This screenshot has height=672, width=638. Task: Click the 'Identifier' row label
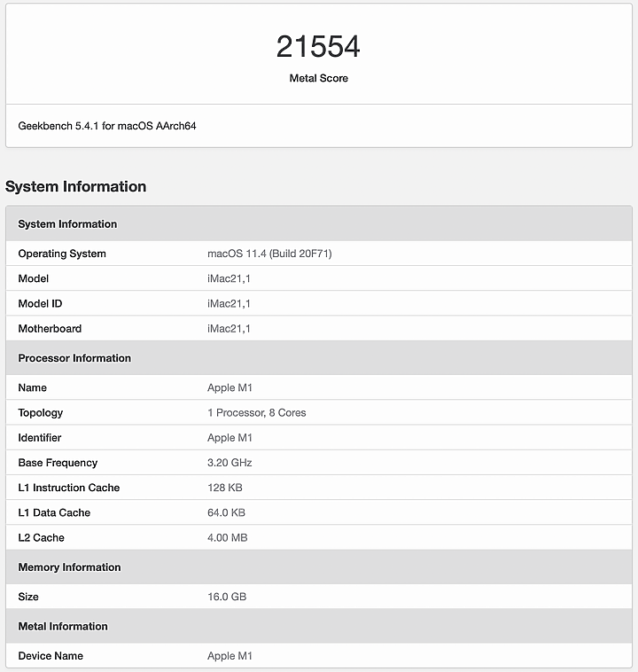[x=39, y=438]
